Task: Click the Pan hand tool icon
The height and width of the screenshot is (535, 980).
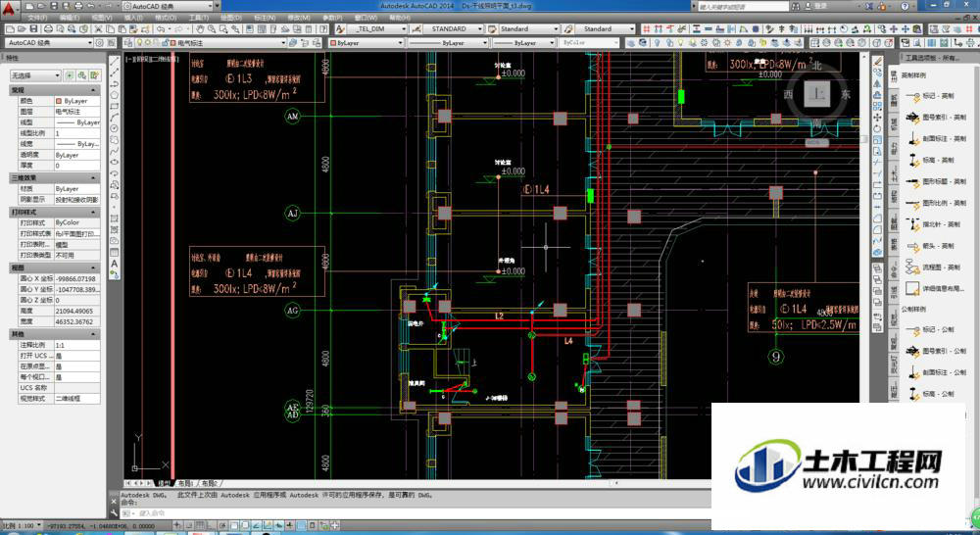Action: (x=200, y=28)
